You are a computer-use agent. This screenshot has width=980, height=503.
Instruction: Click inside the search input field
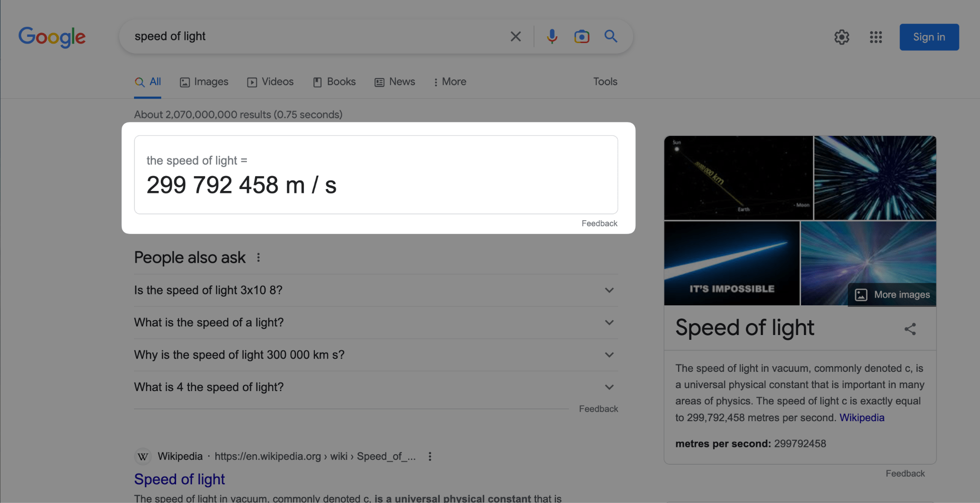point(287,36)
